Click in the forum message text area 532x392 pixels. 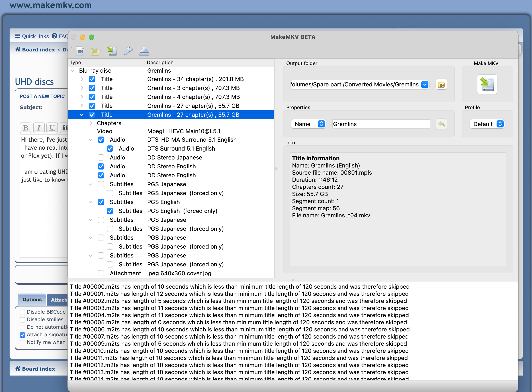44,196
